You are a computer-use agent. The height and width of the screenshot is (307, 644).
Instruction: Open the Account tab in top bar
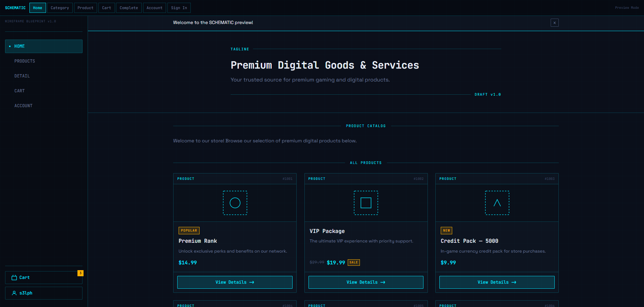tap(155, 8)
